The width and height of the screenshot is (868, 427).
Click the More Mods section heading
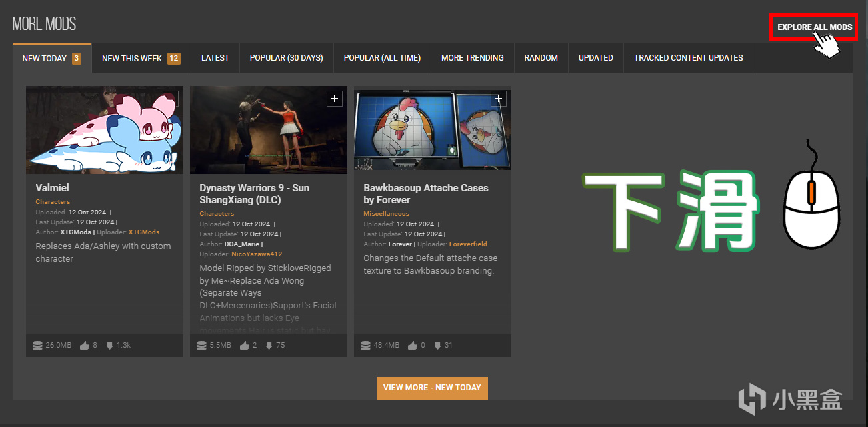tap(44, 24)
